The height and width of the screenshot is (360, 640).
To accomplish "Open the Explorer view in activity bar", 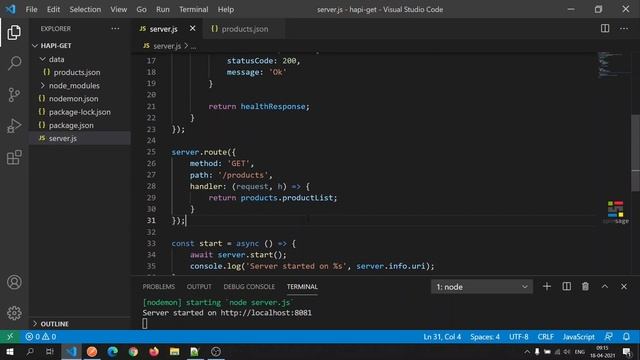I will (14, 32).
